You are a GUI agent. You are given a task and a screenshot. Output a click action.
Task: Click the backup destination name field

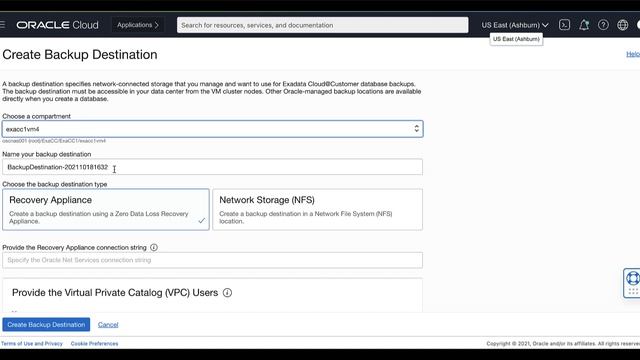212,167
